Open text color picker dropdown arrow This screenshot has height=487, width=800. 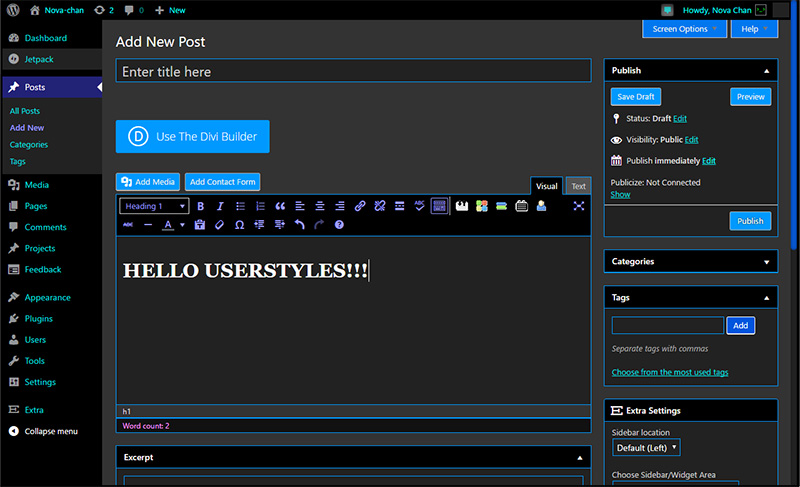[182, 225]
